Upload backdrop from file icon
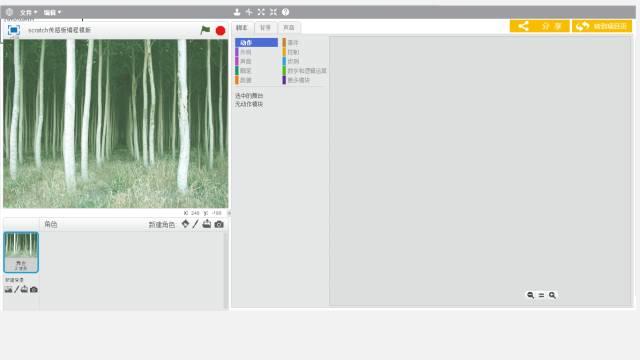Screen dimensions: 640x360 point(24,289)
